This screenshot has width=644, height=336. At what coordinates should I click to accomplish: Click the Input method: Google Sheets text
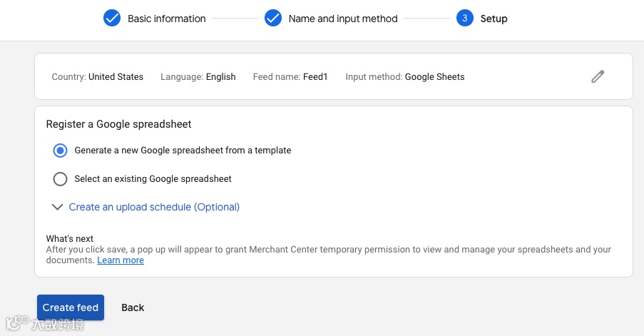(404, 77)
